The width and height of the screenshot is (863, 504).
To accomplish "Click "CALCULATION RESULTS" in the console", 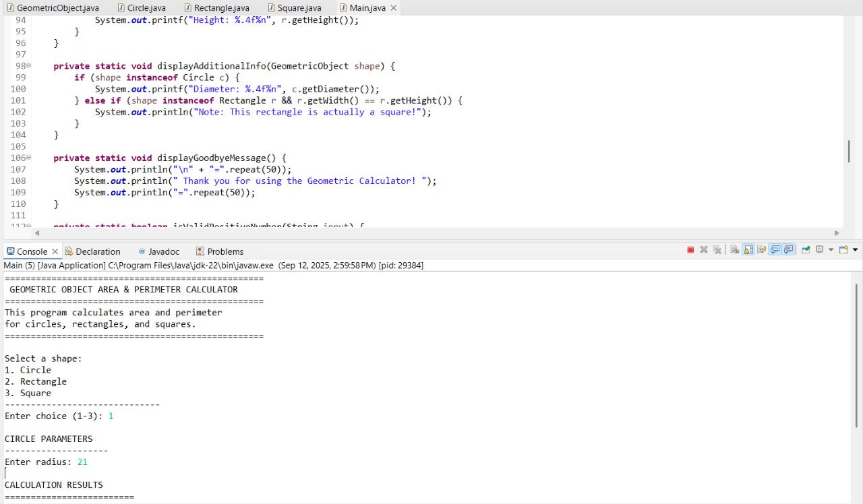I will 54,484.
